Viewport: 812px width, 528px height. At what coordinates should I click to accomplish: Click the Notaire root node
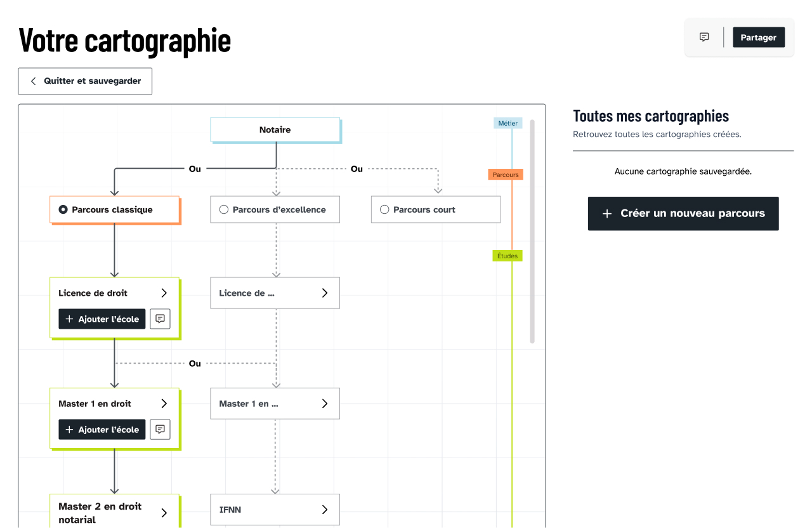click(x=275, y=129)
